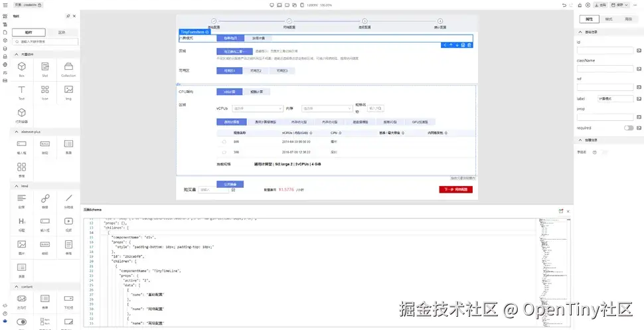Collapse the second properties section in right panel

click(x=580, y=140)
